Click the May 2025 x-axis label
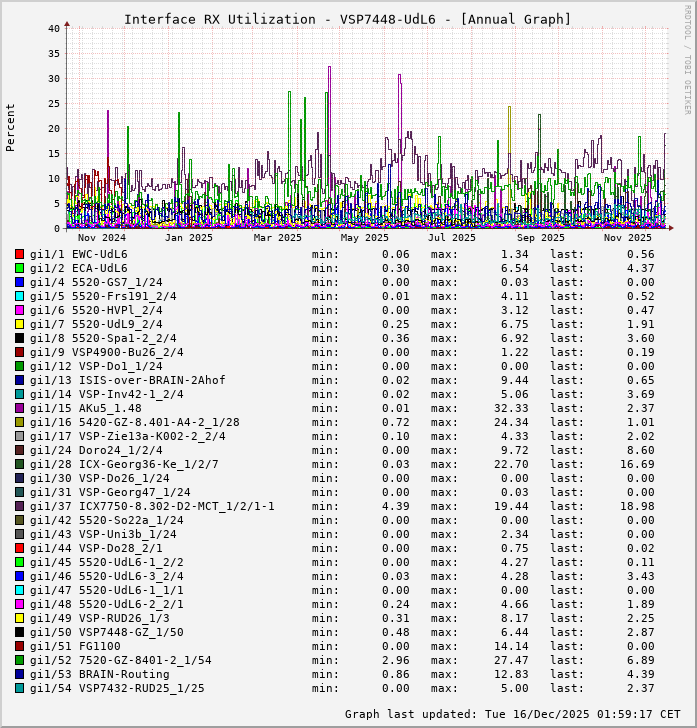This screenshot has height=728, width=697. click(364, 238)
